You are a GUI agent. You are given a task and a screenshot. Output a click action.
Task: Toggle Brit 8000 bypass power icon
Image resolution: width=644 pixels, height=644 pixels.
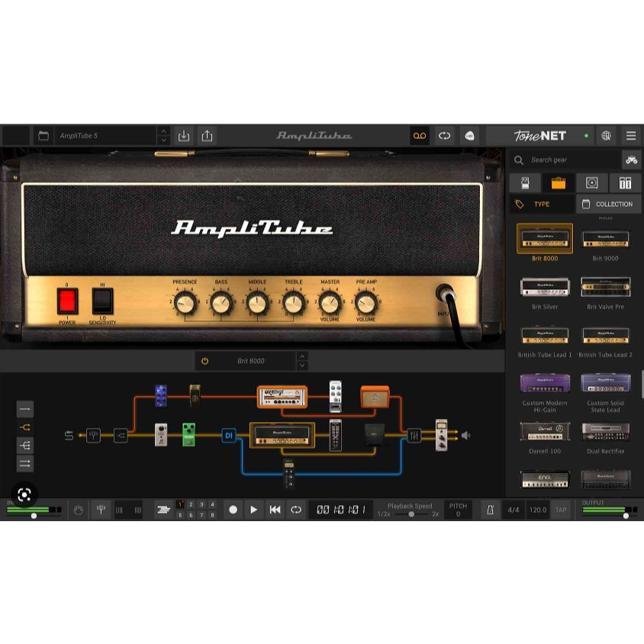tap(205, 361)
